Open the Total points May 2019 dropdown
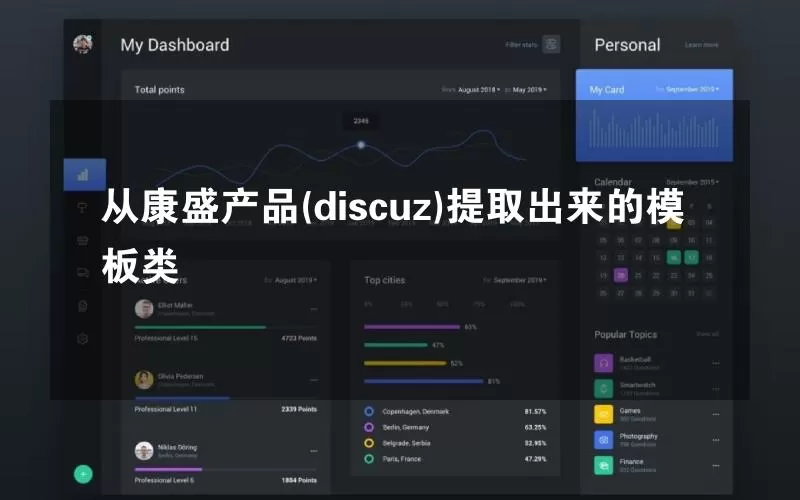800x500 pixels. [x=530, y=90]
